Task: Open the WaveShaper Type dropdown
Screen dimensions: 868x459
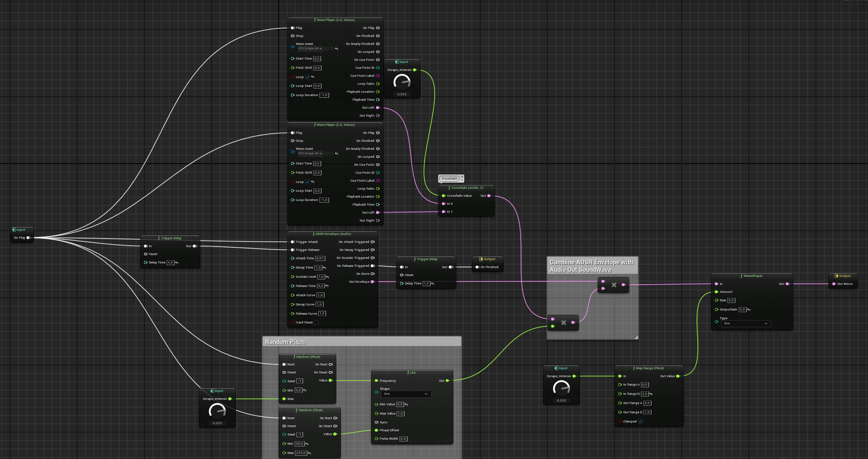Action: pos(746,323)
